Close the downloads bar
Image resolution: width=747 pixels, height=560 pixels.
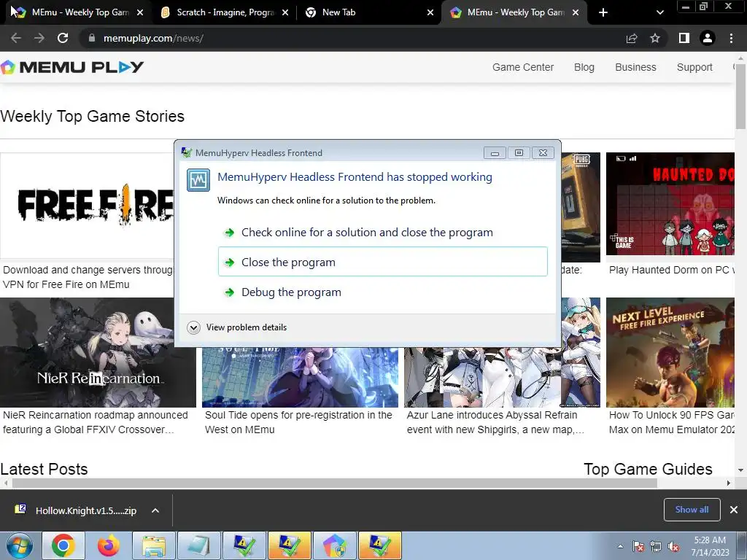(734, 510)
